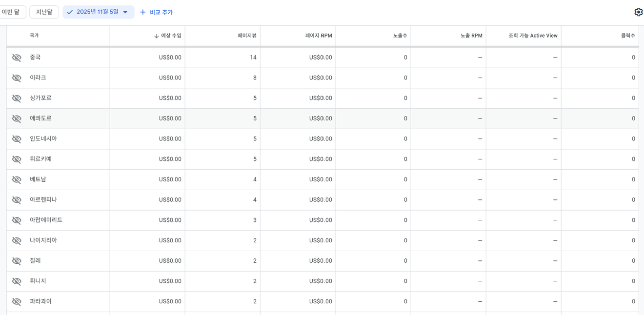
Task: Click the eye-off icon beside 베트남
Action: (x=17, y=179)
